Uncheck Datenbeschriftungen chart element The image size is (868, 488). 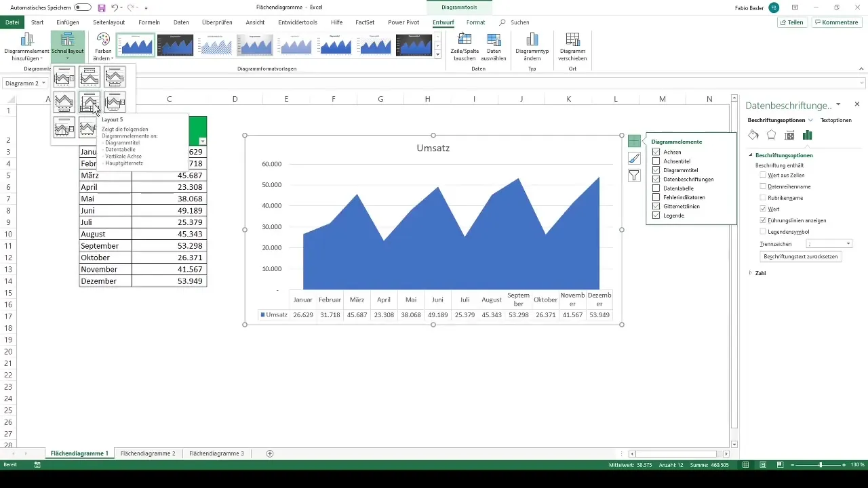click(x=656, y=179)
